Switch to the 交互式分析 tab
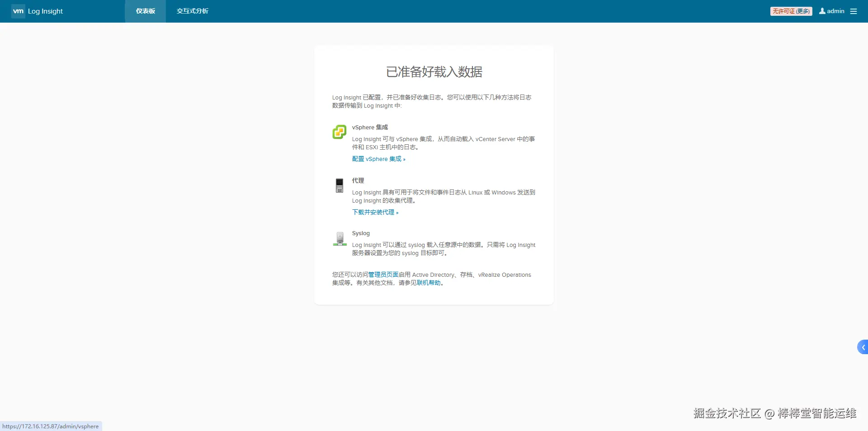Screen dimensions: 868x431 coord(193,11)
